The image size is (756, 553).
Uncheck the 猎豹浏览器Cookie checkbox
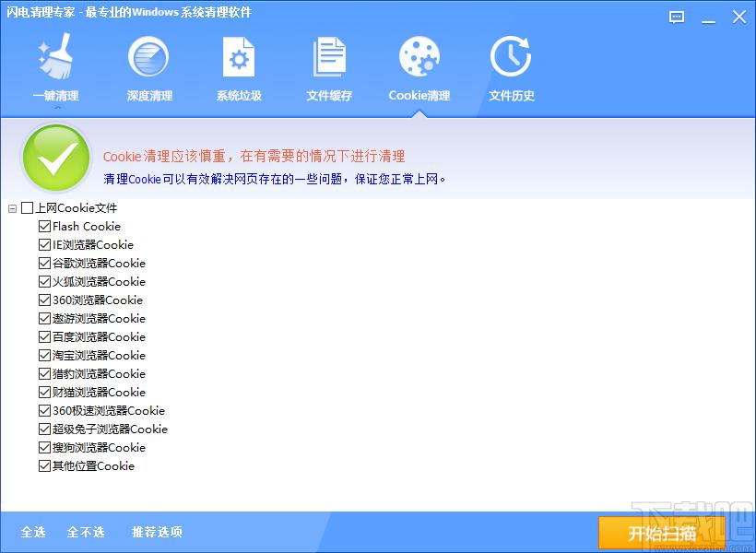point(44,373)
